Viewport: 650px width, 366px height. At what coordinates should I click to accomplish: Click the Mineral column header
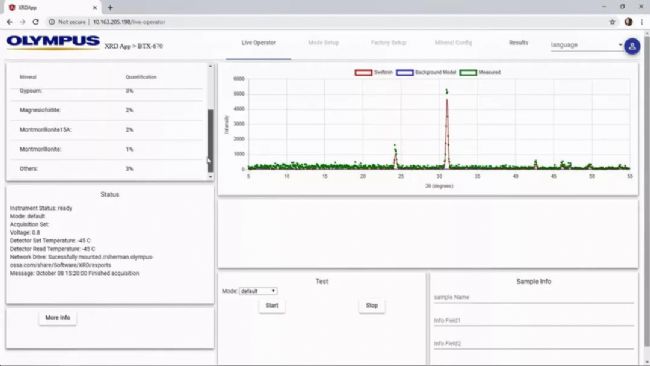pos(28,77)
